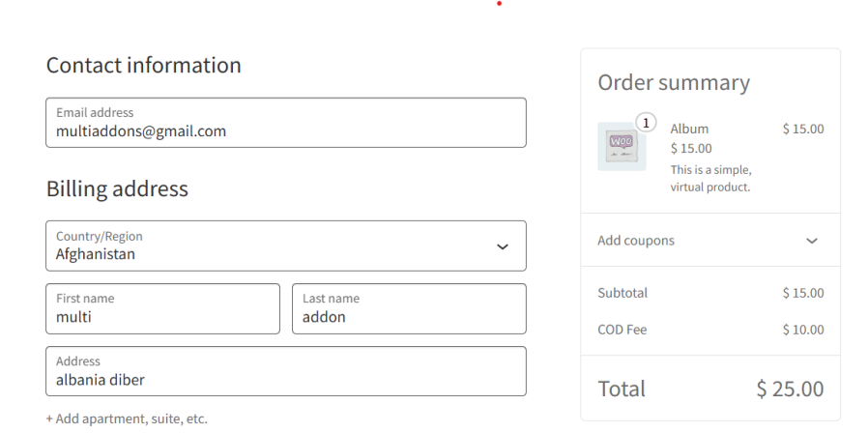The image size is (868, 433).
Task: Click the Order summary heading
Action: tap(674, 83)
